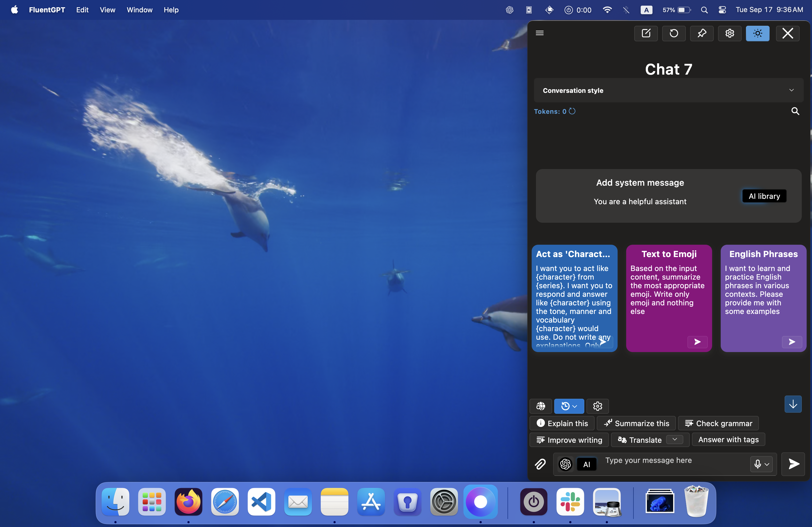Open the Translate language dropdown
Viewport: 812px width, 527px height.
[675, 440]
